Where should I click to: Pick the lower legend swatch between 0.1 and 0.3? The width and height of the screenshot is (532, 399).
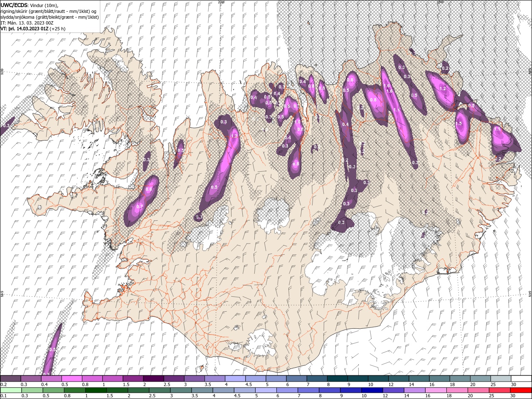(10, 390)
